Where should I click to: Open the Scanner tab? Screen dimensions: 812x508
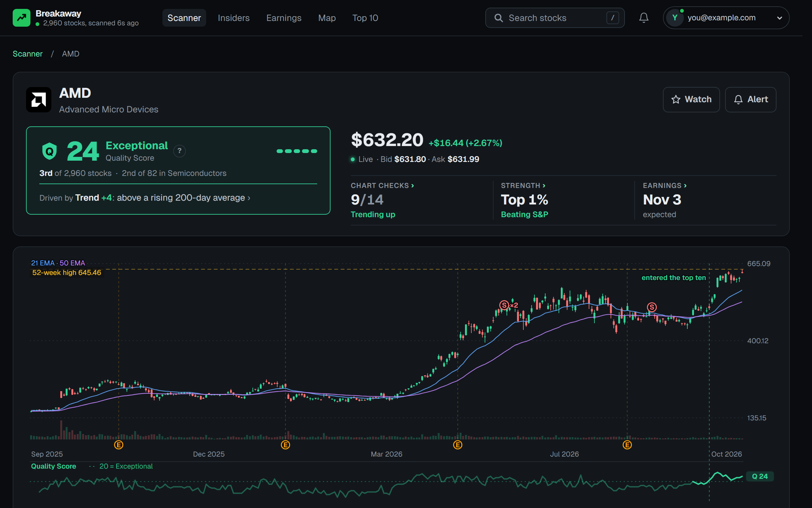[184, 18]
